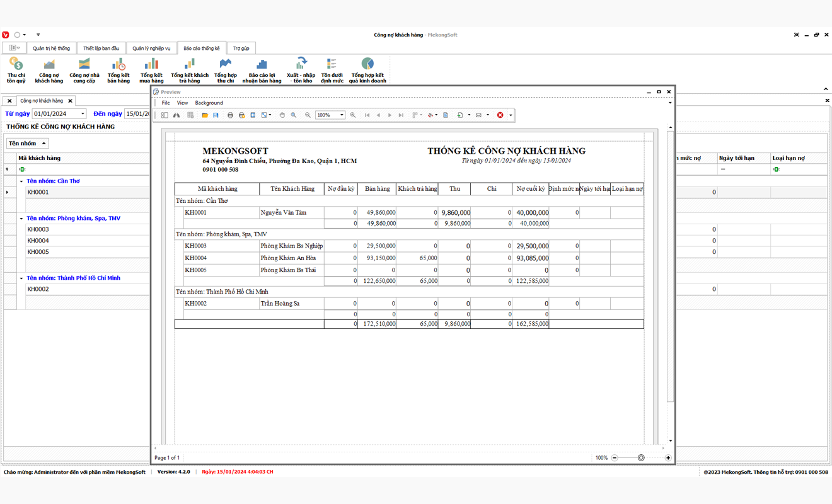Click the print icon in Preview toolbar
832x504 pixels.
230,115
